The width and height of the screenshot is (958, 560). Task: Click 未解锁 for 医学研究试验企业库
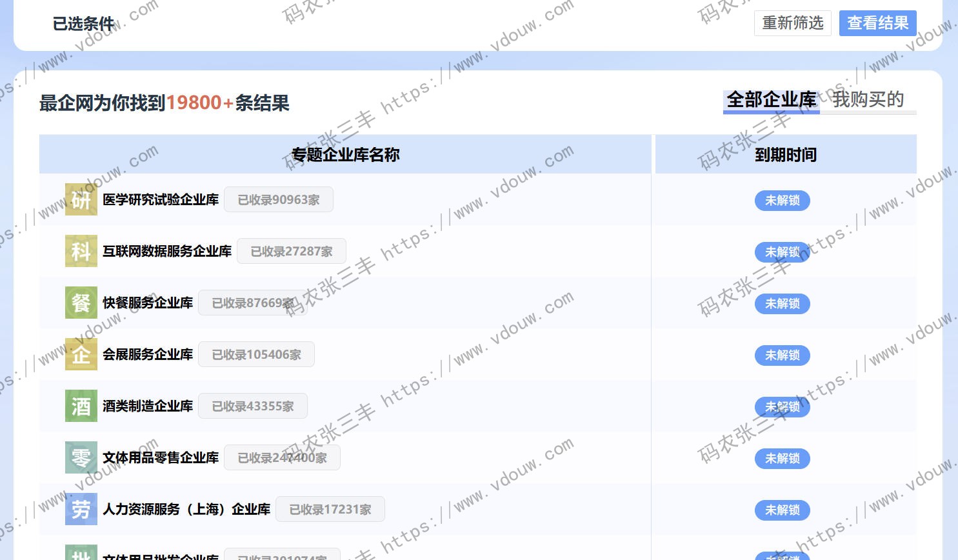[x=782, y=201]
